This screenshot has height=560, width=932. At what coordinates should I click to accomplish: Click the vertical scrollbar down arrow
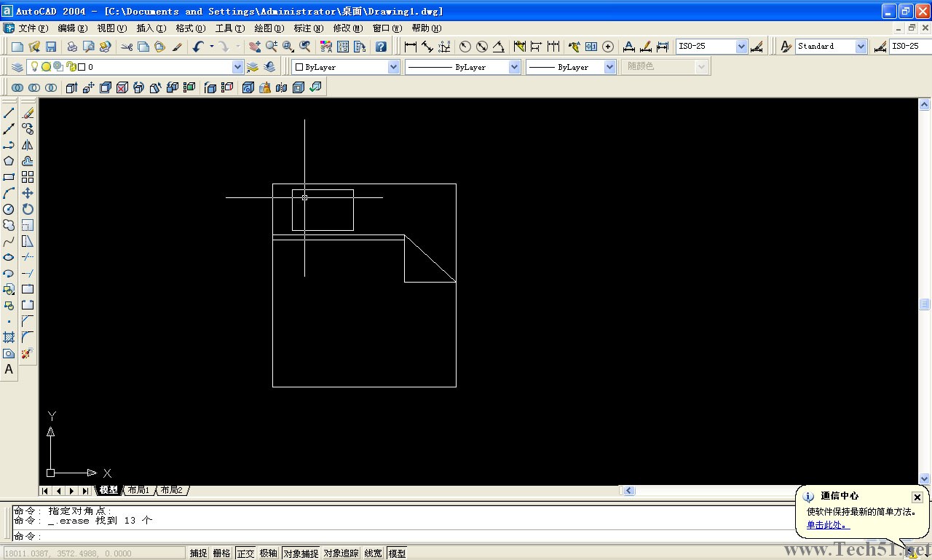click(x=925, y=478)
